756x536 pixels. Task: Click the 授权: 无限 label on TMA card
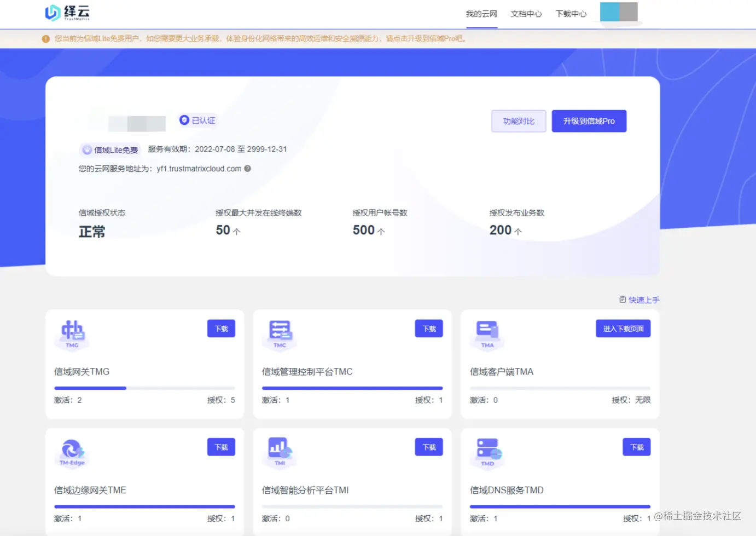coord(631,400)
